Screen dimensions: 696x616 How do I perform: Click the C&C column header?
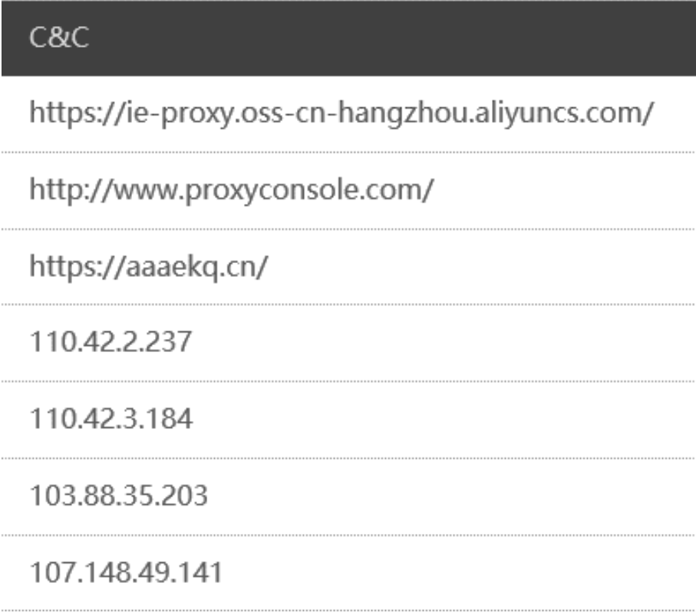tap(58, 38)
